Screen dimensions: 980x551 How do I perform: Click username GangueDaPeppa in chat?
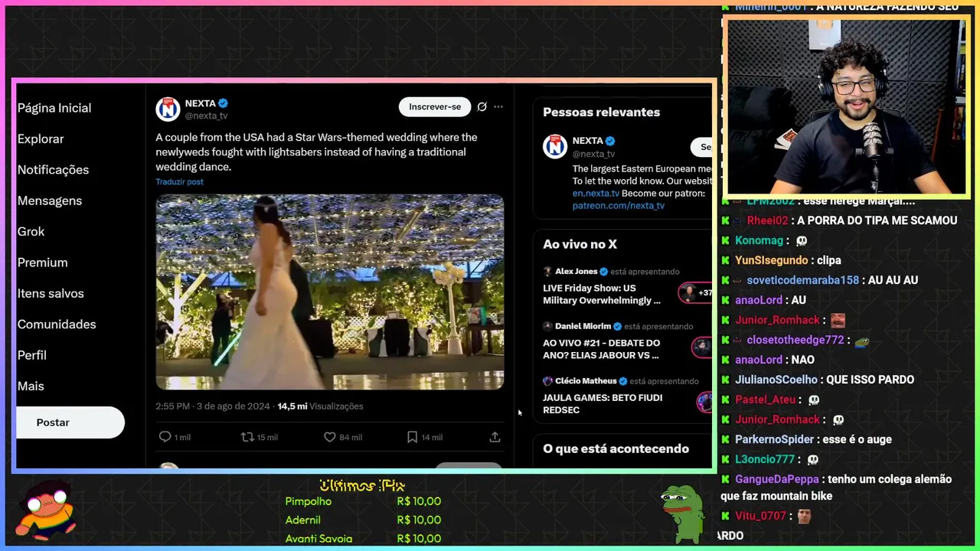(x=777, y=479)
